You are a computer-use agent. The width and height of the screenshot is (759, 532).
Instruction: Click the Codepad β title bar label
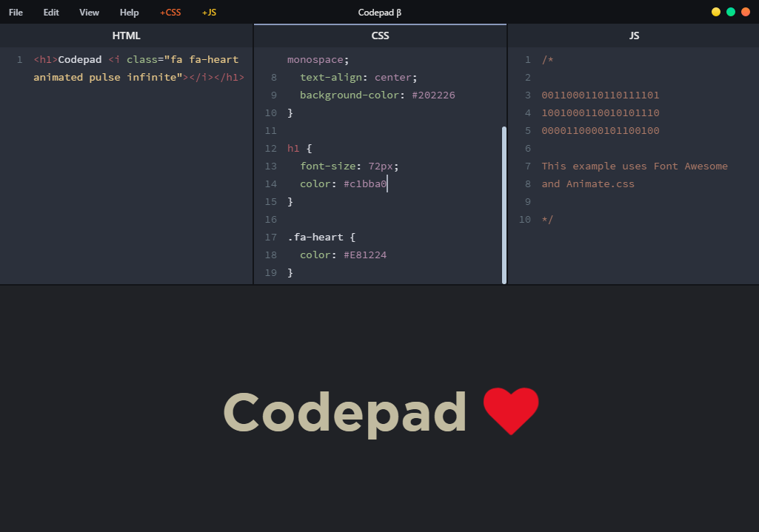coord(380,12)
